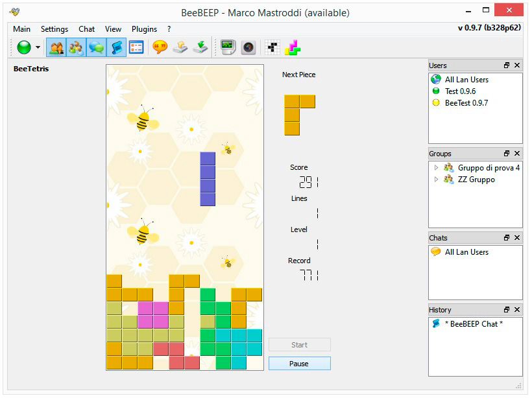Open the ? help menu
Screen dimensions: 532x398
(169, 29)
